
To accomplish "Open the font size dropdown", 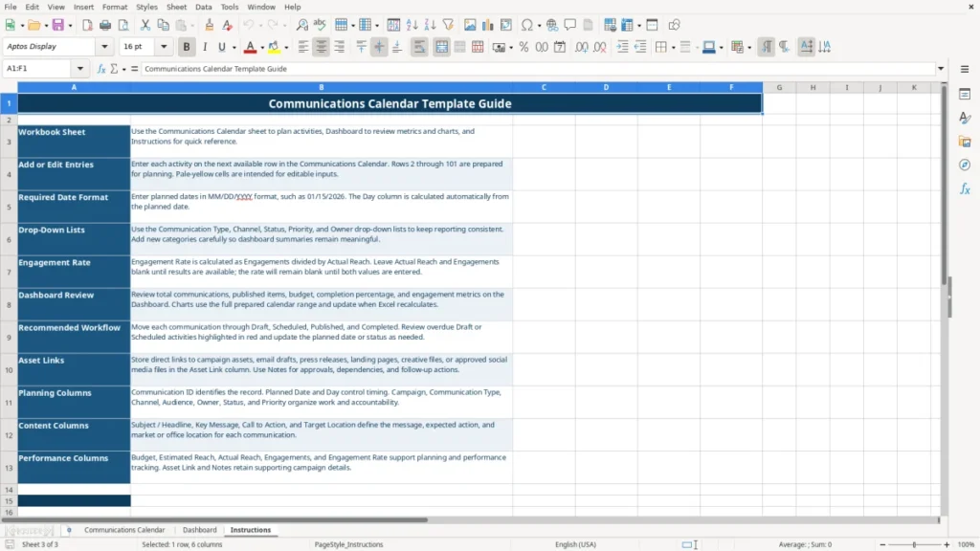I will [164, 46].
